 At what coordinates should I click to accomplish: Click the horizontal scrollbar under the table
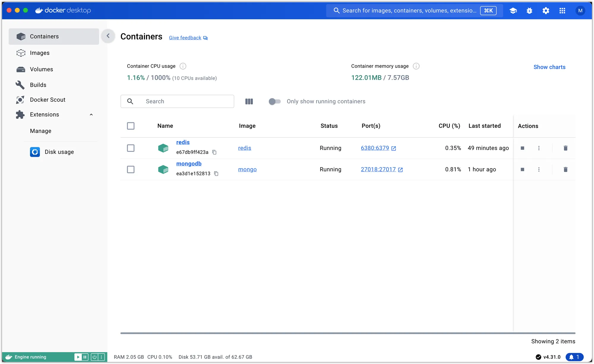click(x=348, y=333)
